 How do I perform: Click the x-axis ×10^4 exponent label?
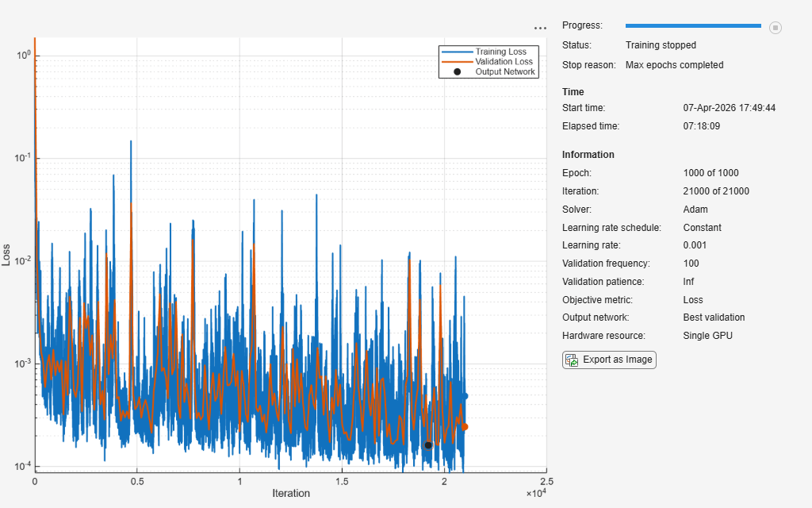(537, 494)
